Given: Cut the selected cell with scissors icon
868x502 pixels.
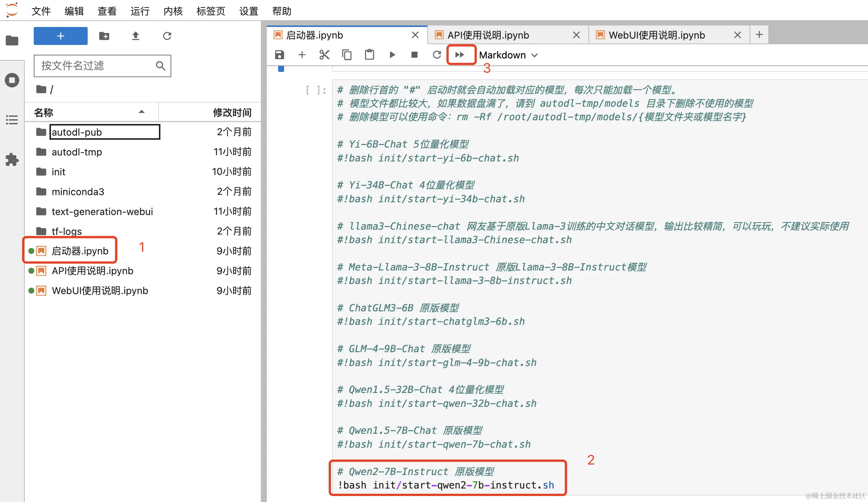Looking at the screenshot, I should tap(324, 55).
